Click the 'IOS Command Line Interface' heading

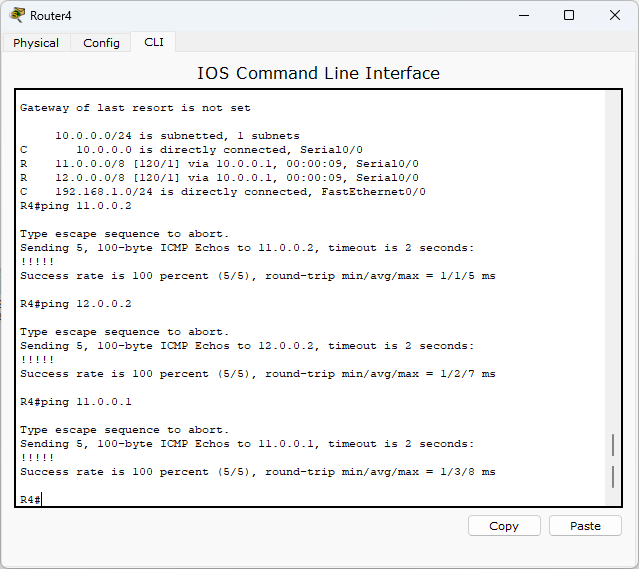click(319, 73)
